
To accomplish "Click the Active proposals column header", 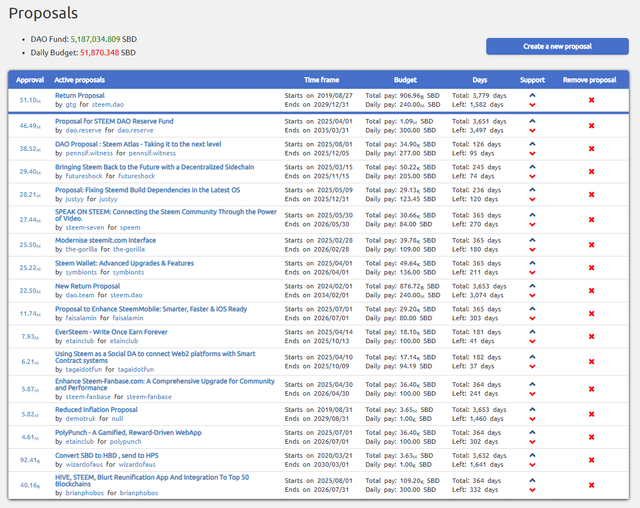I will 80,80.
